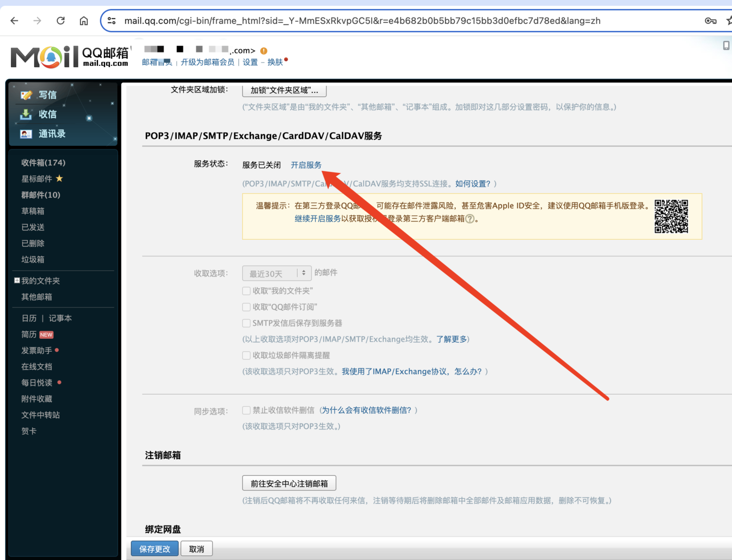732x560 pixels.
Task: Click the password key icon in address bar
Action: tap(710, 20)
